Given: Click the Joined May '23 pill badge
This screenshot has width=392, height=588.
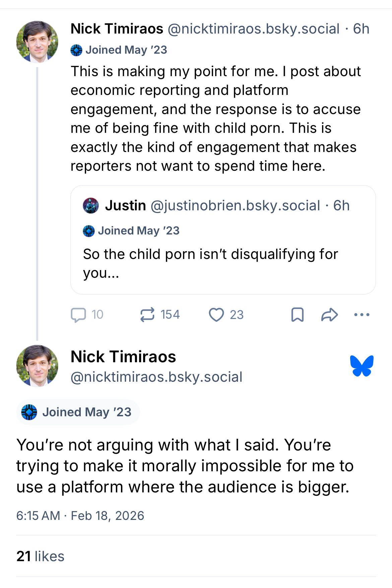Looking at the screenshot, I should pos(78,412).
